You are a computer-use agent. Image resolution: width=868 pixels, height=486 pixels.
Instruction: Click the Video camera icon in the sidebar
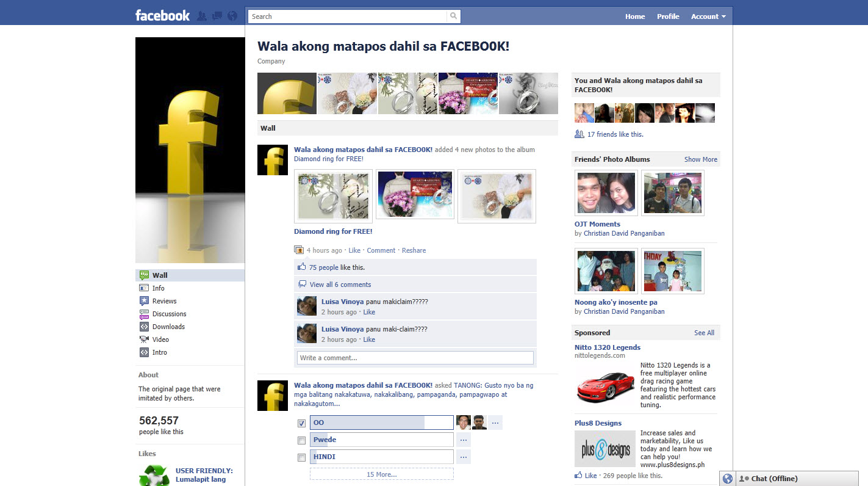click(x=144, y=339)
